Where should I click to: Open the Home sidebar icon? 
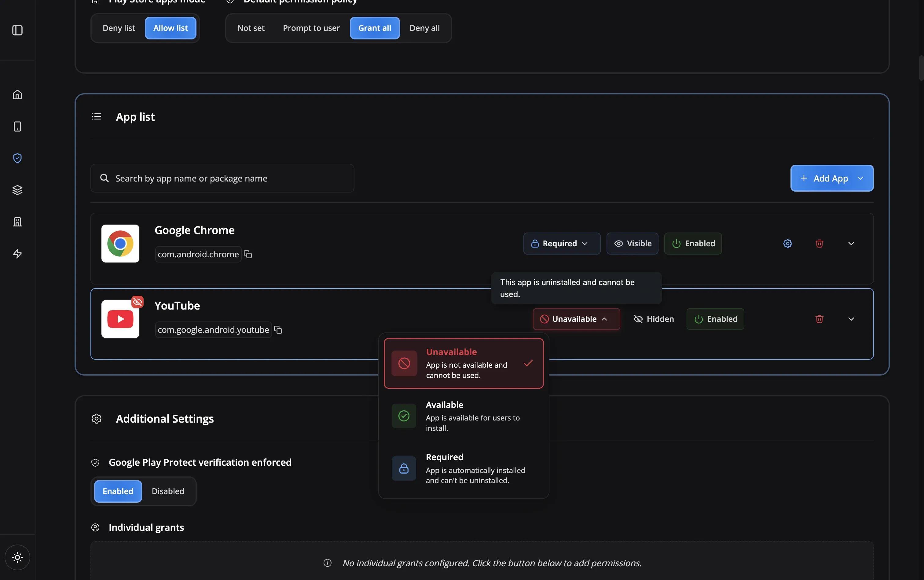[17, 95]
